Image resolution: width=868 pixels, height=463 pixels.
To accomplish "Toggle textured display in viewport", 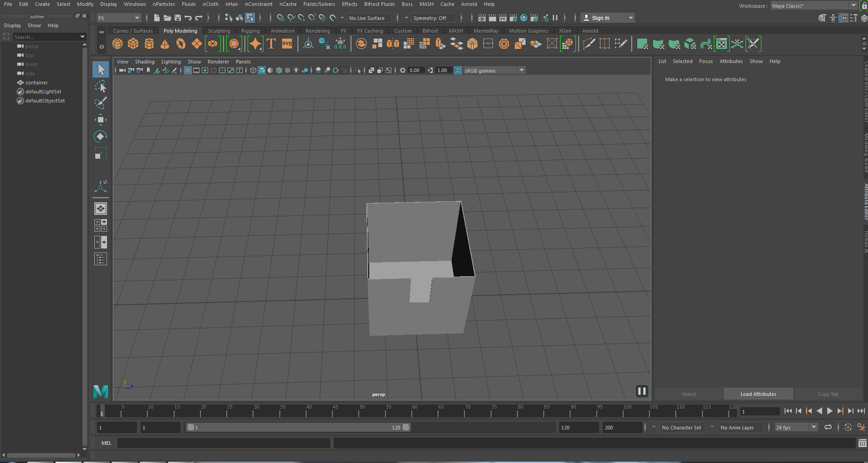I will 288,70.
